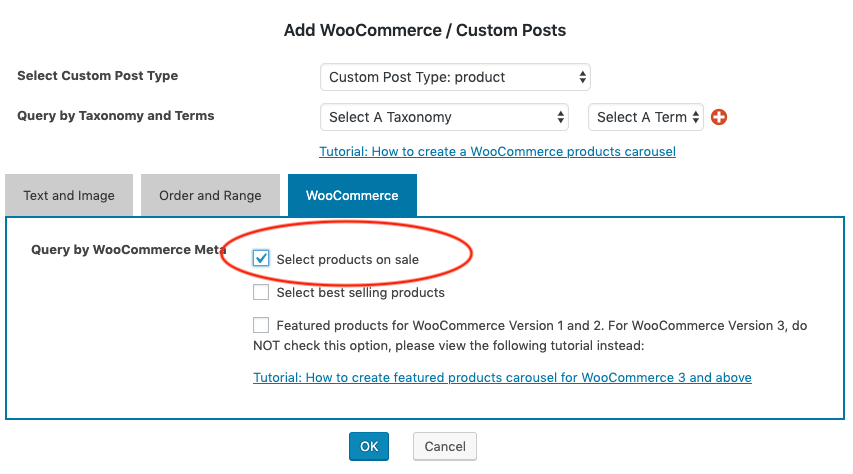Click the "Select best selling products" label text
Viewport: 853px width, 474px height.
coord(360,293)
